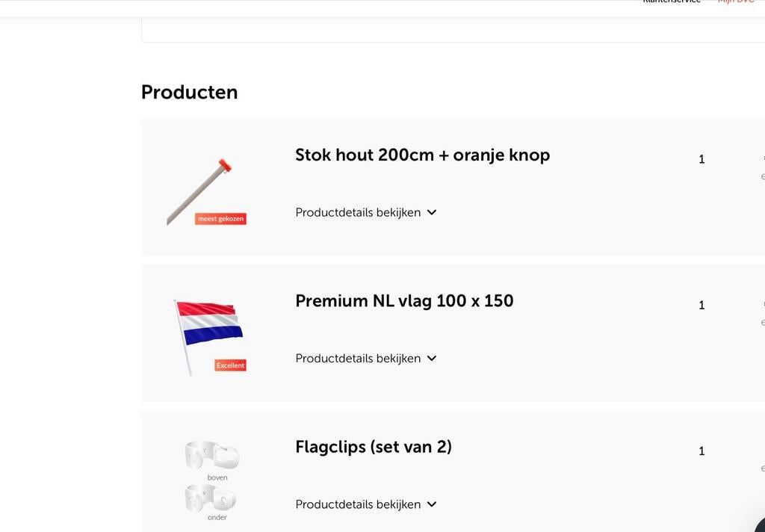Open product page for Stok hout 200cm + oranje knop
The height and width of the screenshot is (532, 765).
click(x=422, y=155)
